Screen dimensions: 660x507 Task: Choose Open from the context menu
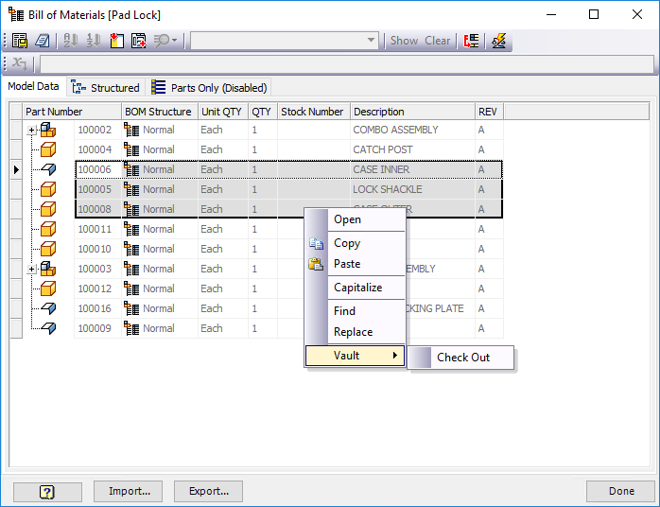355,219
